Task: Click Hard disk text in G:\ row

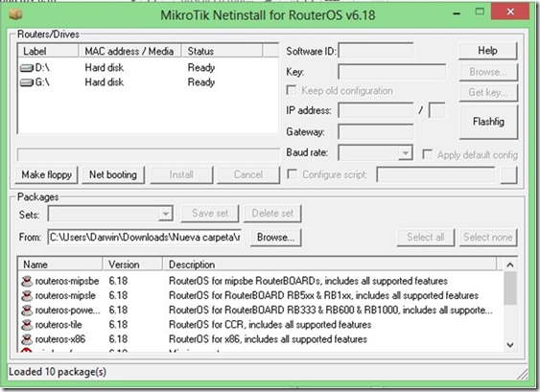Action: (105, 82)
